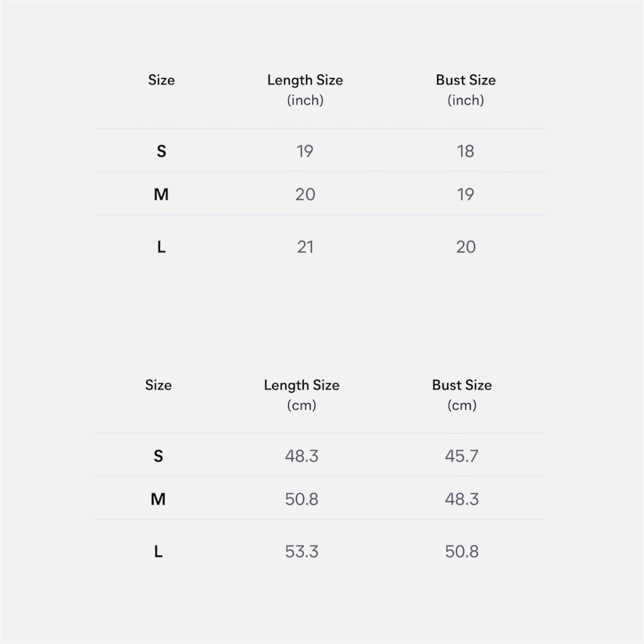The width and height of the screenshot is (644, 644).
Task: Click the Bust Size (cm) column header
Action: (x=462, y=394)
